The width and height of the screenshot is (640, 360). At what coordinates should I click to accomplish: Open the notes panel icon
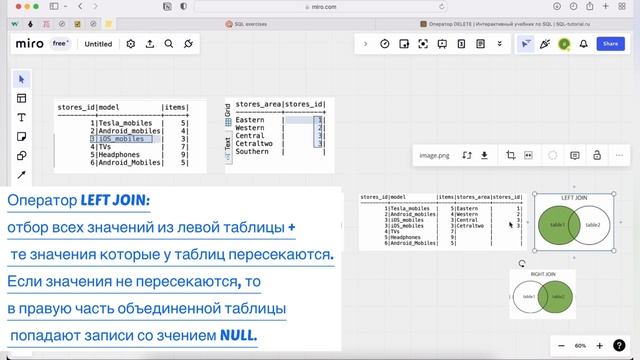(x=480, y=44)
